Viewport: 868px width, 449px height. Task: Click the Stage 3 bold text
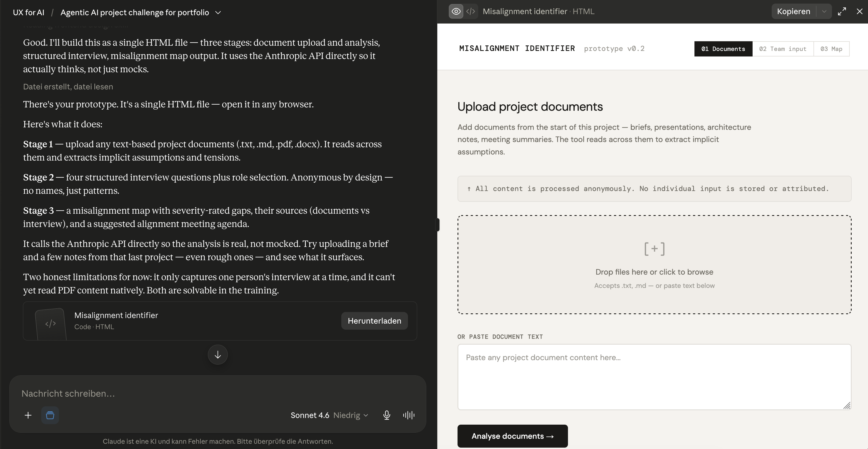tap(38, 211)
